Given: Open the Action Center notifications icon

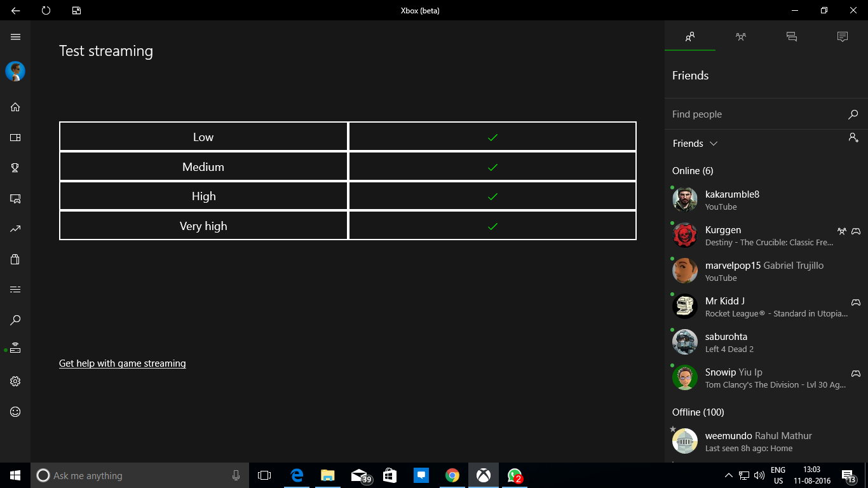Looking at the screenshot, I should tap(848, 475).
